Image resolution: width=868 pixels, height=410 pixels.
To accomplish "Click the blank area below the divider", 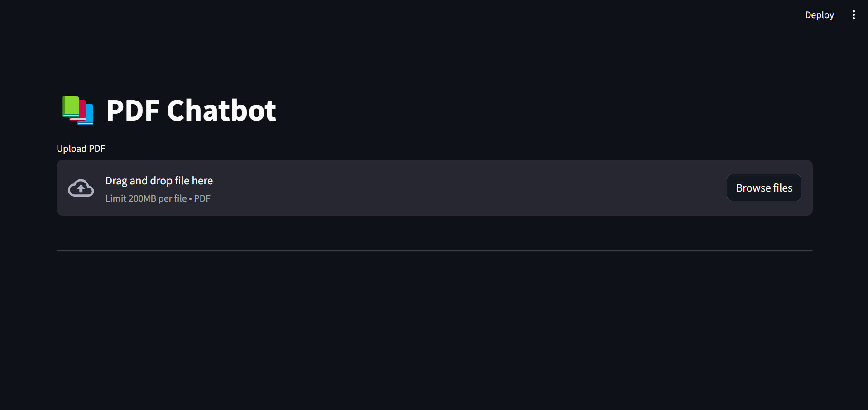I will (x=435, y=326).
